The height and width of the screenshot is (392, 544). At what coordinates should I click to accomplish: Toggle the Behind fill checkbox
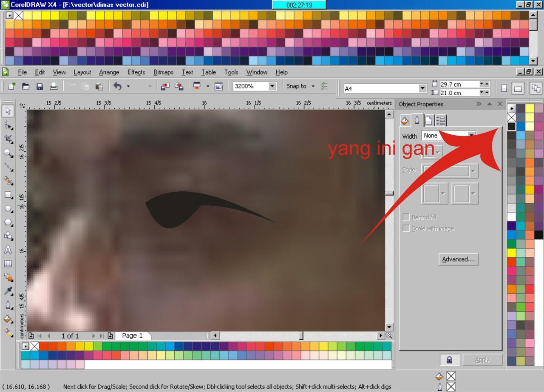pos(406,217)
